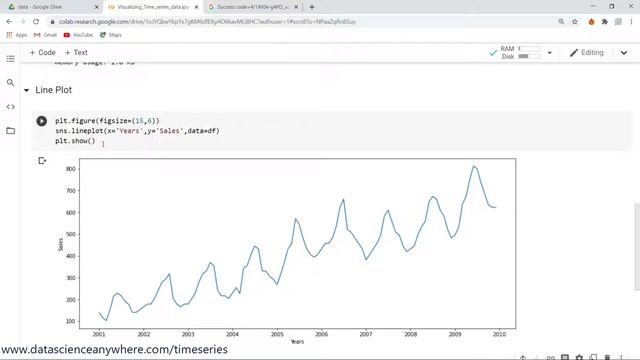Click inside the plt.show() code line
Viewport: 640px width, 360px height.
point(75,141)
